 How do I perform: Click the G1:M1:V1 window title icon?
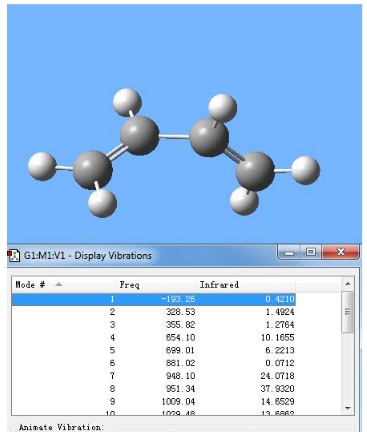tap(14, 256)
